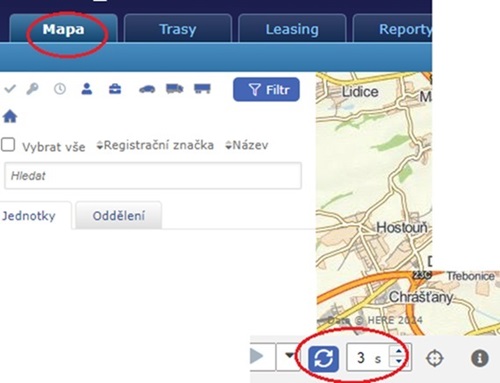Click the Hledat search field
The image size is (500, 383).
point(153,176)
